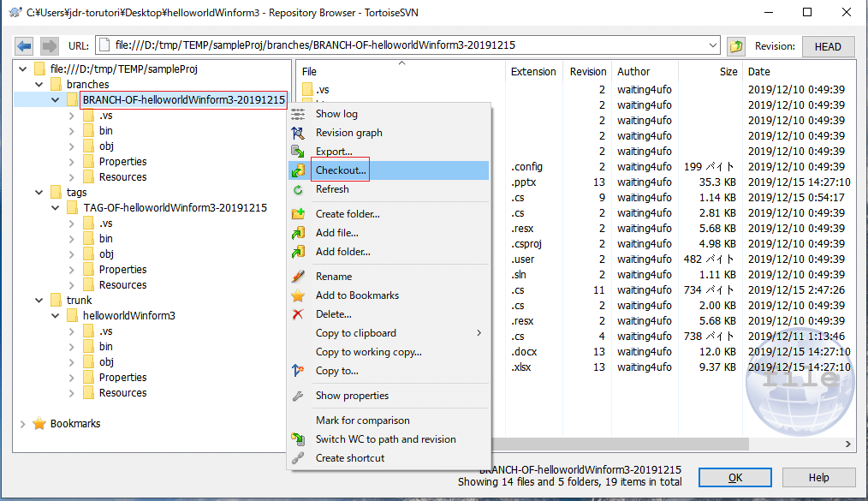Click the Add folder icon
The image size is (868, 501).
click(298, 252)
